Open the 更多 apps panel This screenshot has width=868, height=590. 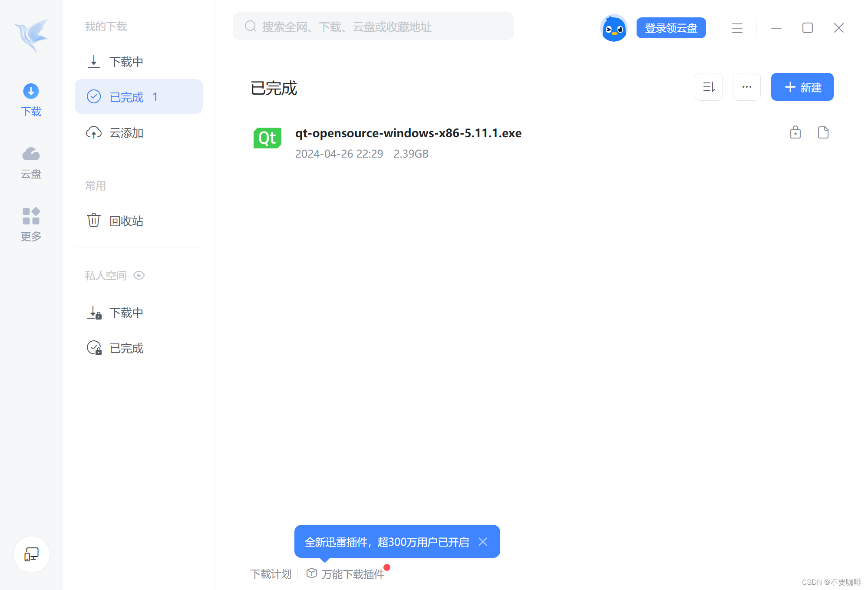click(30, 224)
